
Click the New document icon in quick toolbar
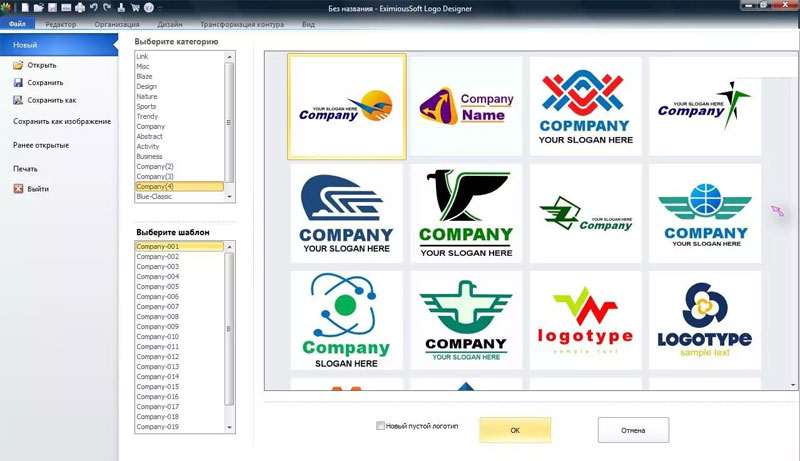(x=25, y=8)
